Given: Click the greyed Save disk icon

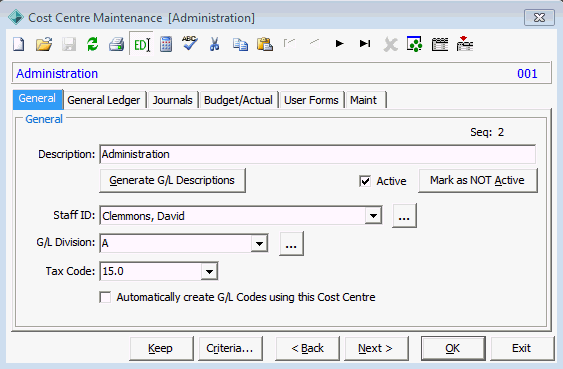Looking at the screenshot, I should coord(69,45).
